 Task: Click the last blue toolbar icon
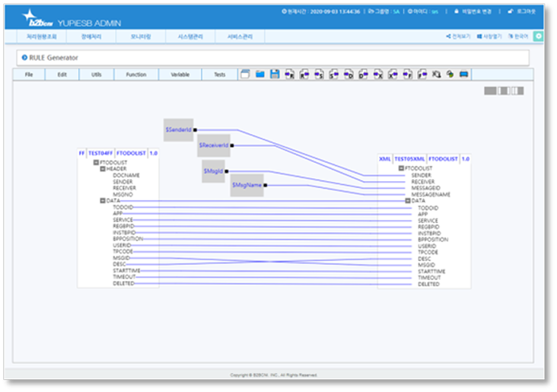(464, 75)
